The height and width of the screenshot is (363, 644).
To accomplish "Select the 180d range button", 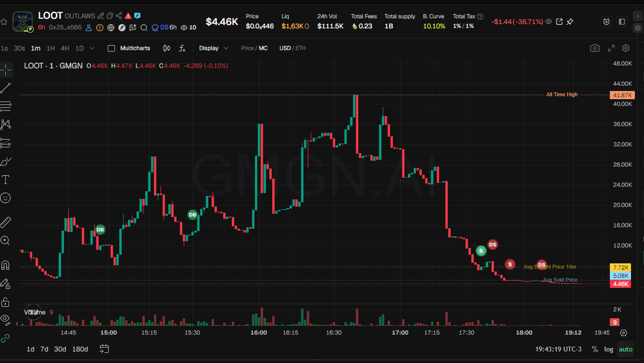I will point(80,349).
